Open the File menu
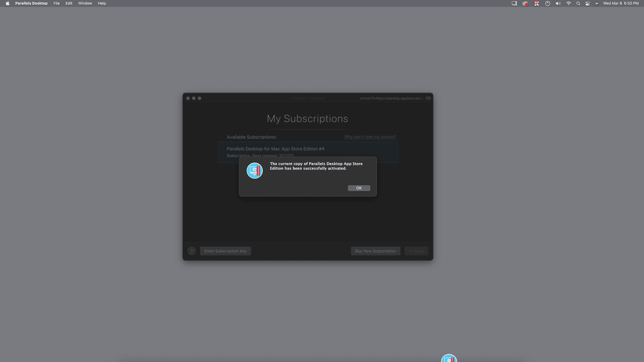This screenshot has width=644, height=362. coord(56,3)
